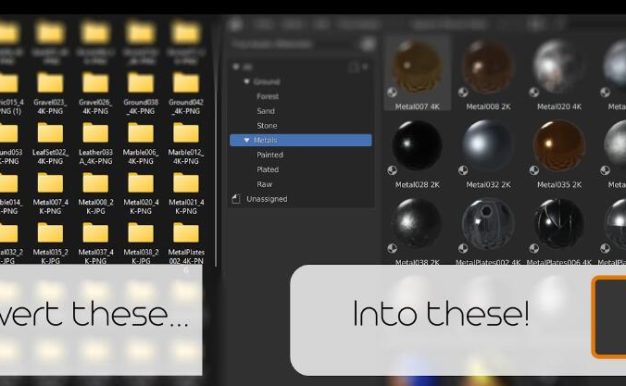Open the Gravel026_4K-PNG folder
626x386 pixels.
[x=95, y=93]
